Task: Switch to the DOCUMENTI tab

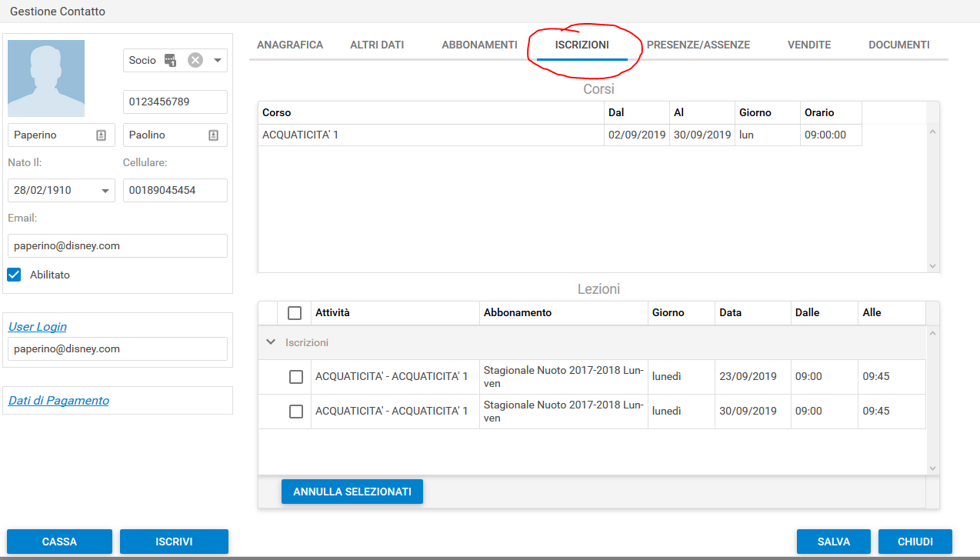Action: [x=899, y=45]
